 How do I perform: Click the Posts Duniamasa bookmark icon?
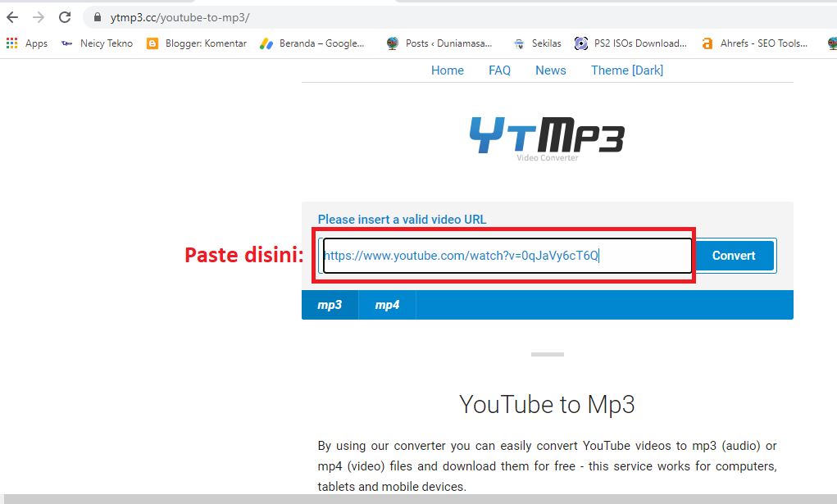[393, 43]
